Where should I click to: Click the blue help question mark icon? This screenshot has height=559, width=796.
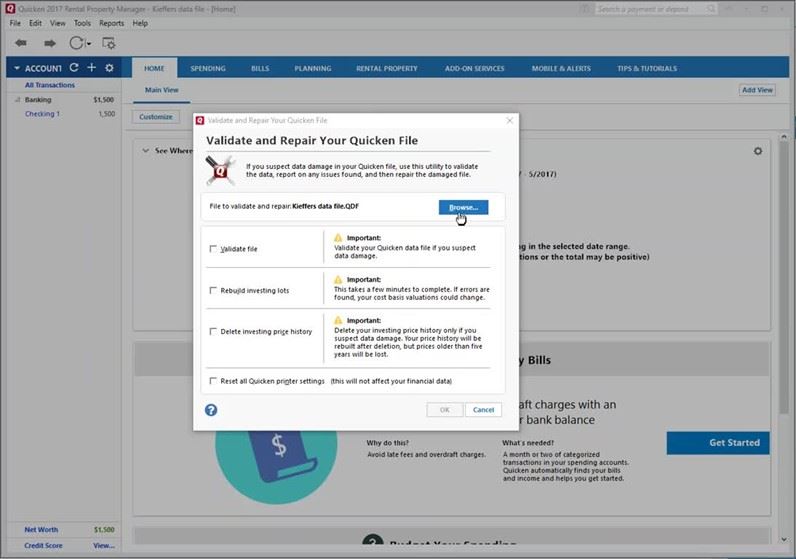211,410
